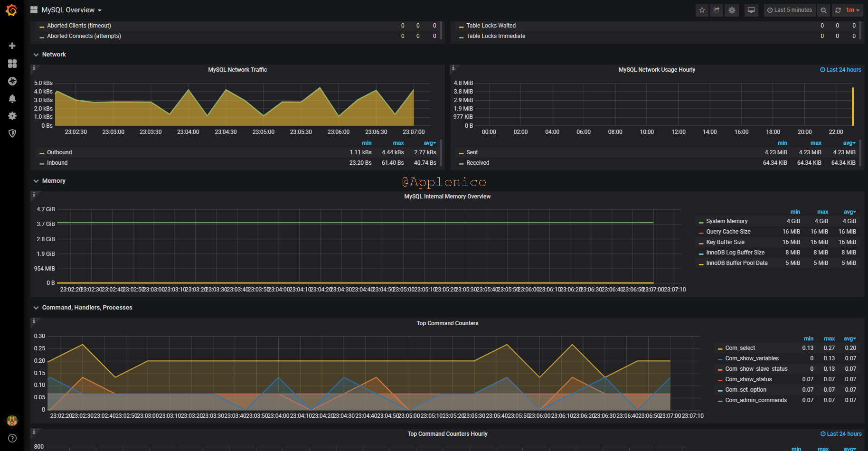Viewport: 868px width, 451px height.
Task: Open Help question mark icon
Action: coord(12,438)
